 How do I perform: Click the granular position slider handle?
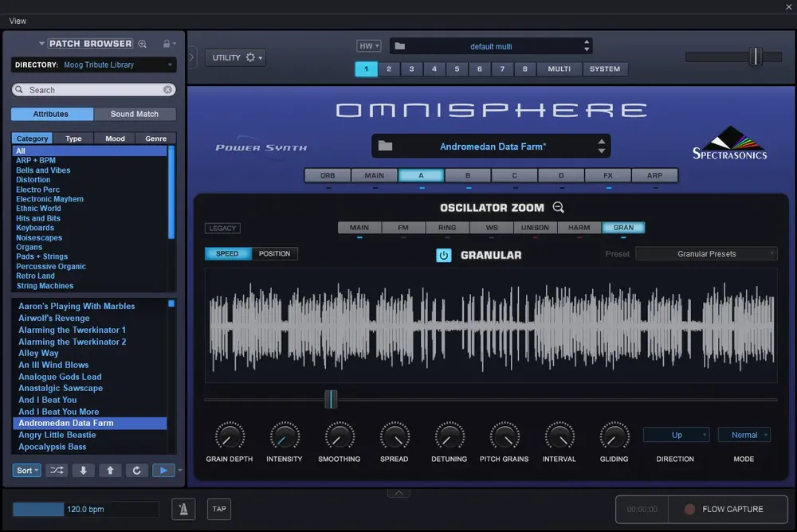(x=331, y=399)
